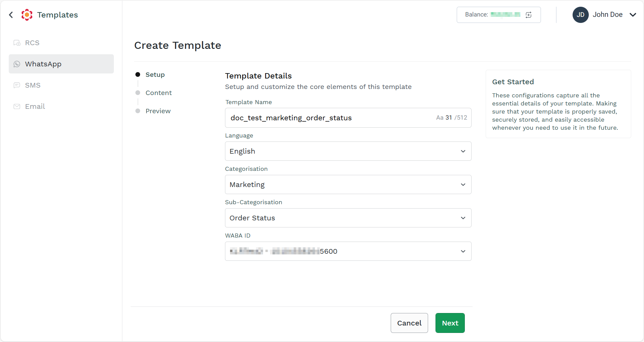644x342 pixels.
Task: Click the green Next button
Action: pyautogui.click(x=450, y=323)
